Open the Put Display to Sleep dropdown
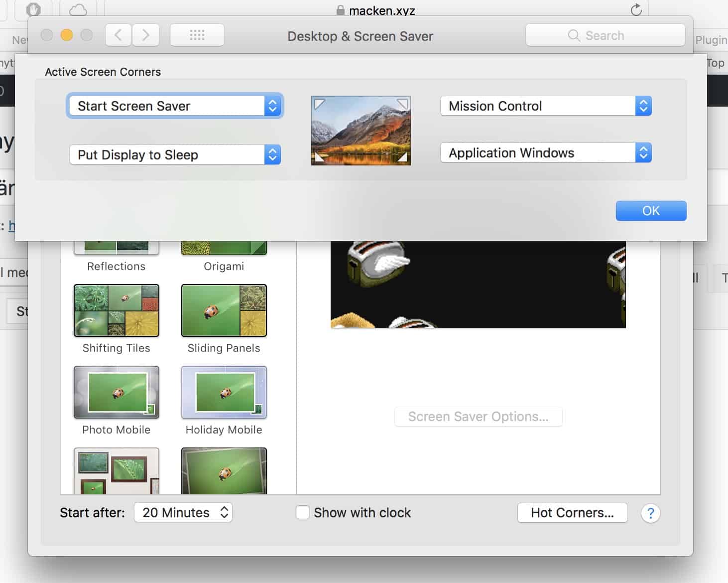Image resolution: width=728 pixels, height=583 pixels. (x=175, y=155)
